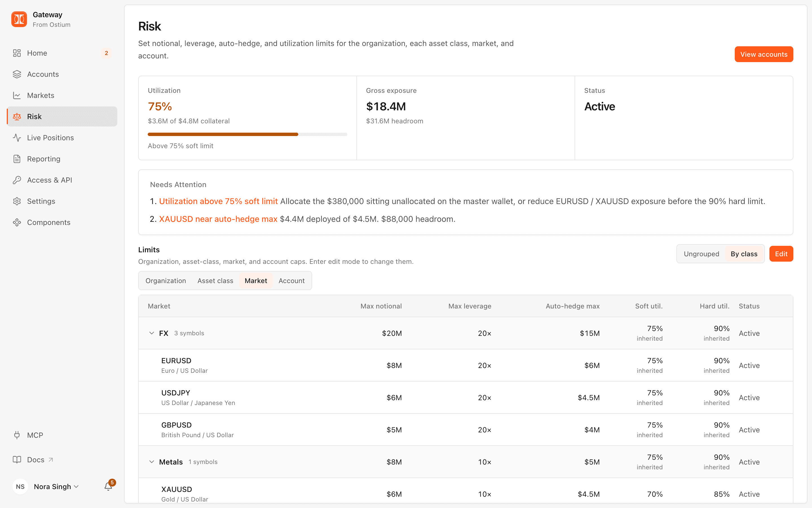The width and height of the screenshot is (812, 508).
Task: Collapse the Metals group chevron
Action: click(x=152, y=462)
